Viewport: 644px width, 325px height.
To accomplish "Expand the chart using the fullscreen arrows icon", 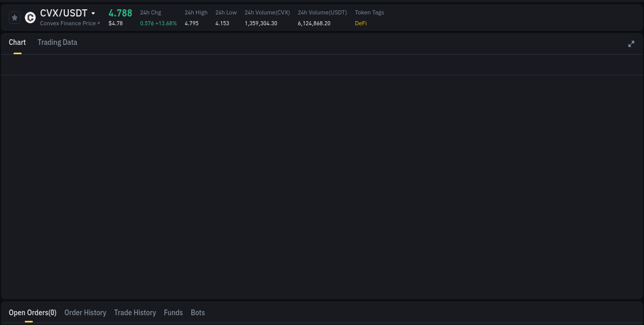I will 631,44.
